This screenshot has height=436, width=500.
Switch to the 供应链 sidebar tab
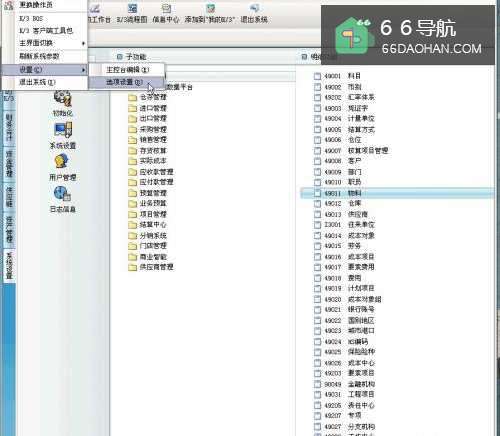(9, 197)
